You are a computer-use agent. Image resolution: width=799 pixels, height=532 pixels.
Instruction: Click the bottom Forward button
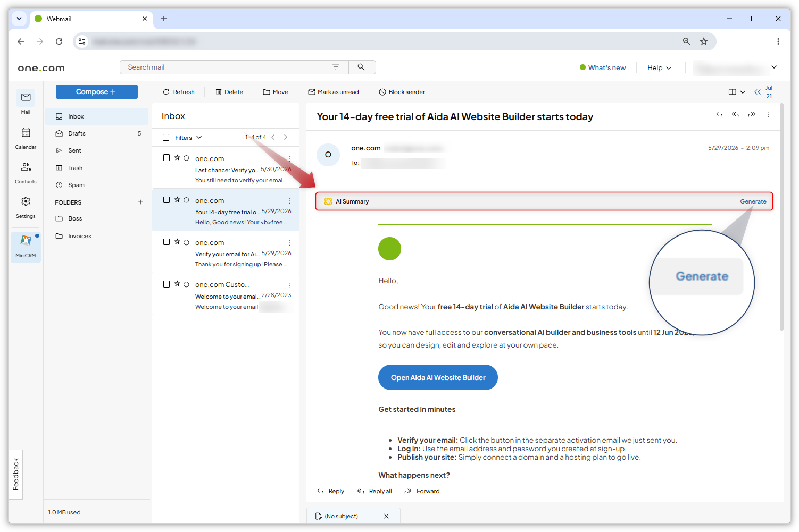pyautogui.click(x=422, y=491)
